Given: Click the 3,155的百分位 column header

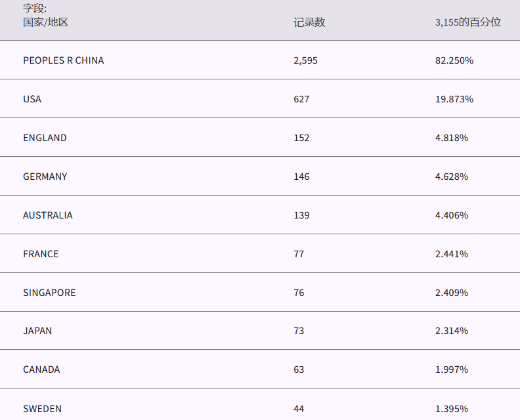Looking at the screenshot, I should (467, 22).
